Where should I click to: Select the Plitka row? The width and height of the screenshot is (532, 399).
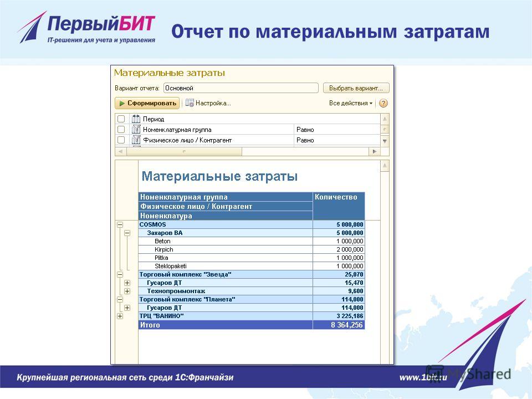click(x=252, y=258)
